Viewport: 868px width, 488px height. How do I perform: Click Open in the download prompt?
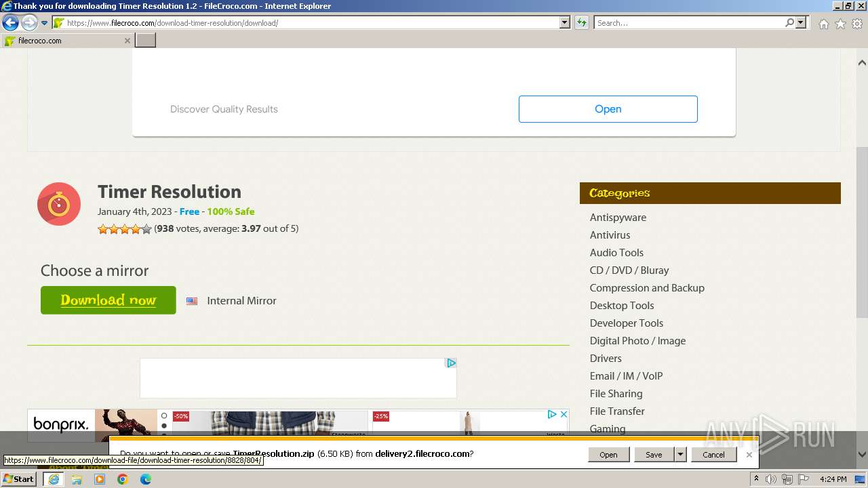(x=608, y=455)
